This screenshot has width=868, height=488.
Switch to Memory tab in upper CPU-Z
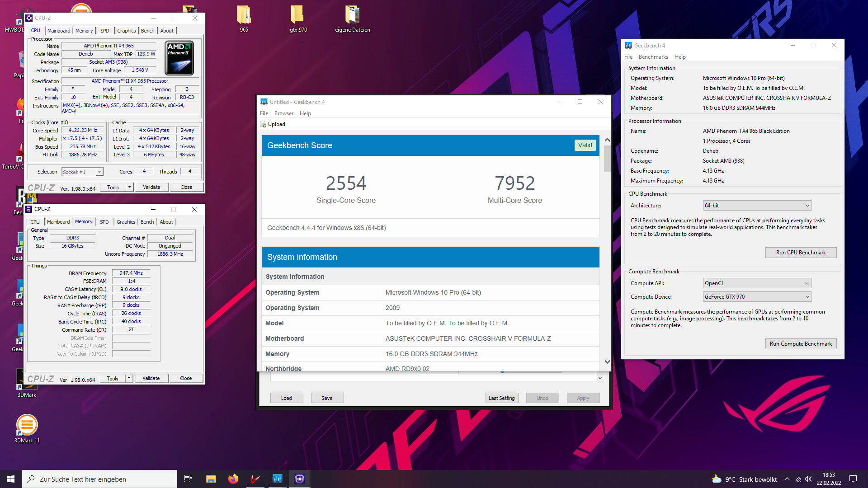click(x=84, y=31)
